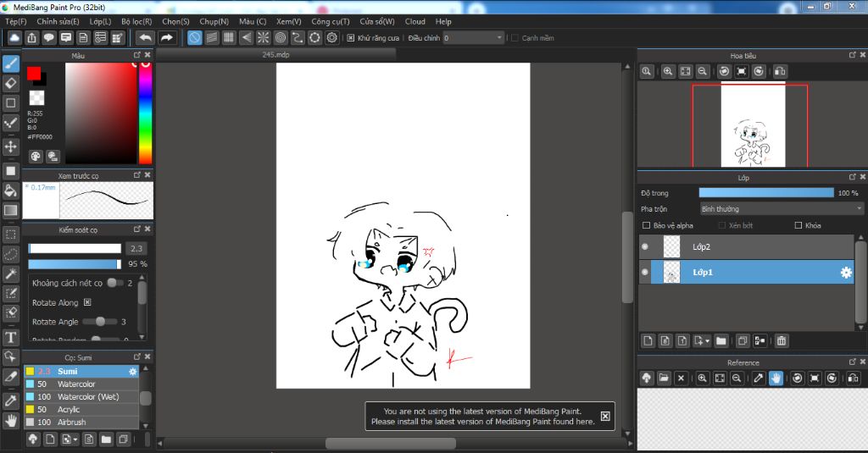Viewport: 868px width, 453px height.
Task: Toggle the Xén bớt checkbox
Action: pyautogui.click(x=722, y=225)
